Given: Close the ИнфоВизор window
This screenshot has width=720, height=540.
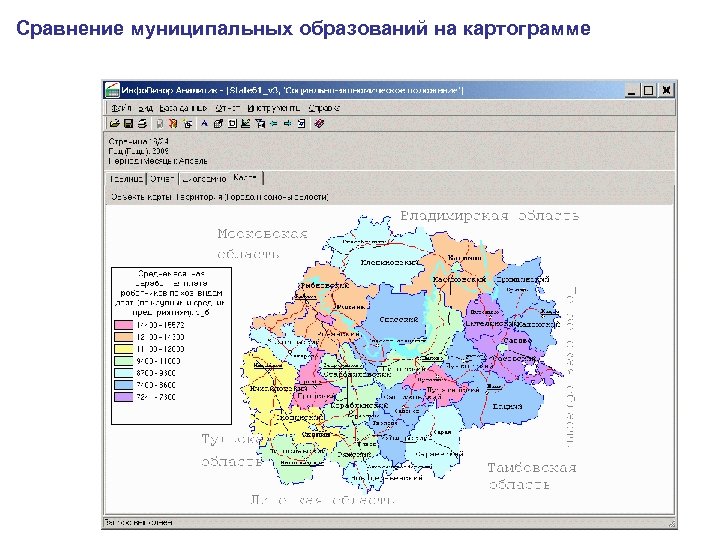Looking at the screenshot, I should pyautogui.click(x=666, y=90).
